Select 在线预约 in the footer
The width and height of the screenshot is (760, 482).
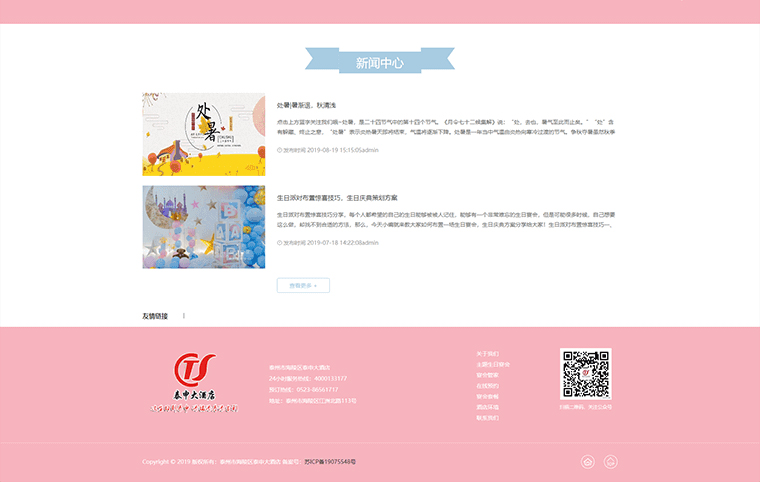click(488, 386)
